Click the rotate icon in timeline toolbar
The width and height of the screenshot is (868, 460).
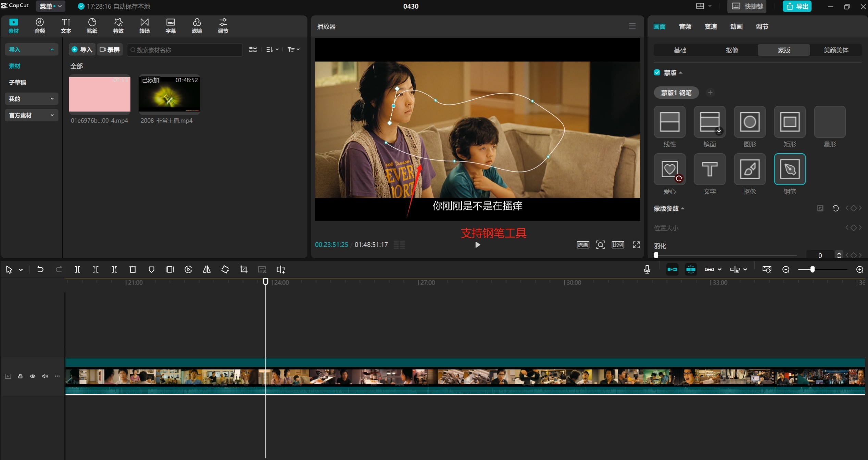click(225, 269)
